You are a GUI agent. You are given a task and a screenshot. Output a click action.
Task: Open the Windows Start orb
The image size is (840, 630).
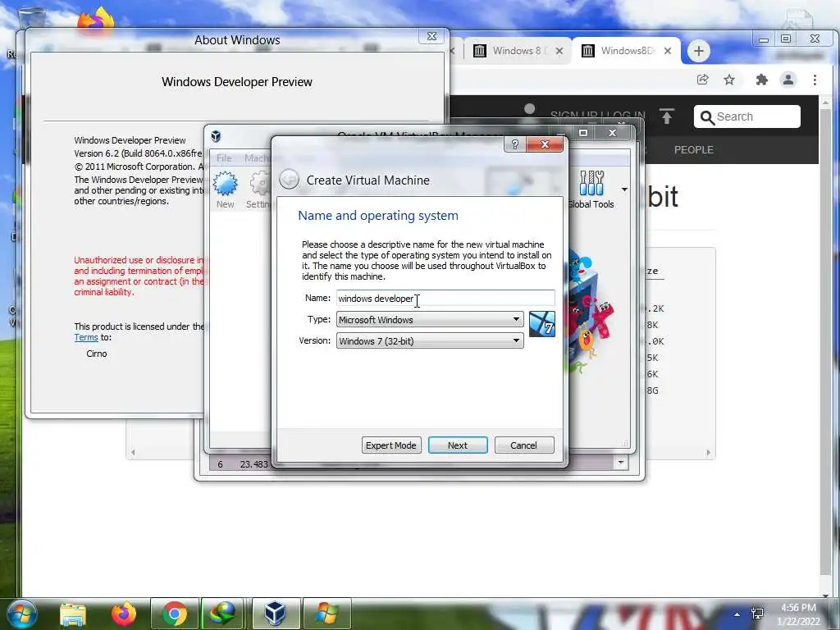coord(22,614)
